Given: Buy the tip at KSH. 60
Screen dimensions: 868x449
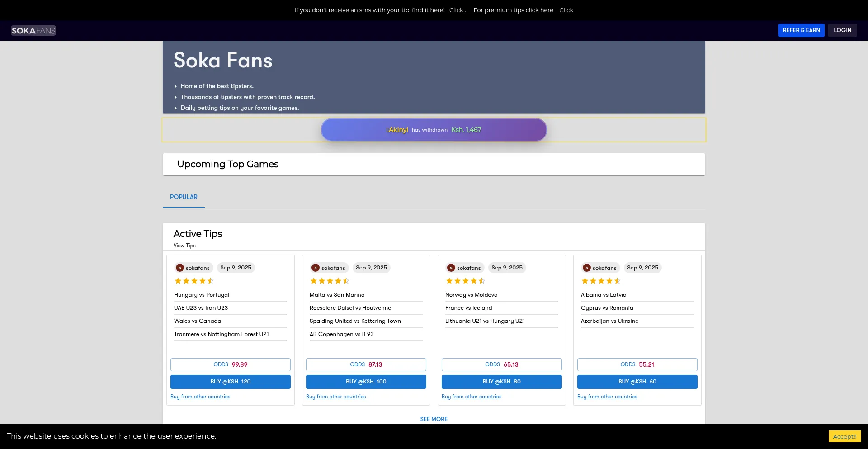Looking at the screenshot, I should coord(637,382).
